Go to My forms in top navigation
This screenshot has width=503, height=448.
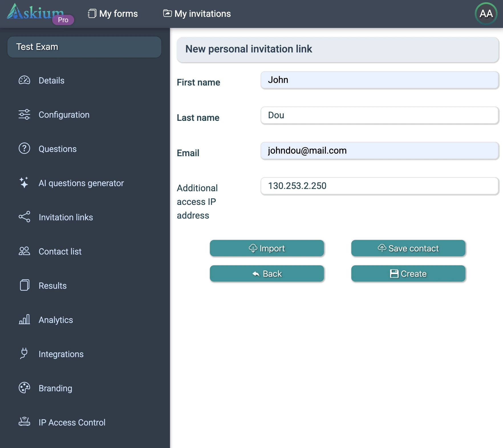point(113,14)
